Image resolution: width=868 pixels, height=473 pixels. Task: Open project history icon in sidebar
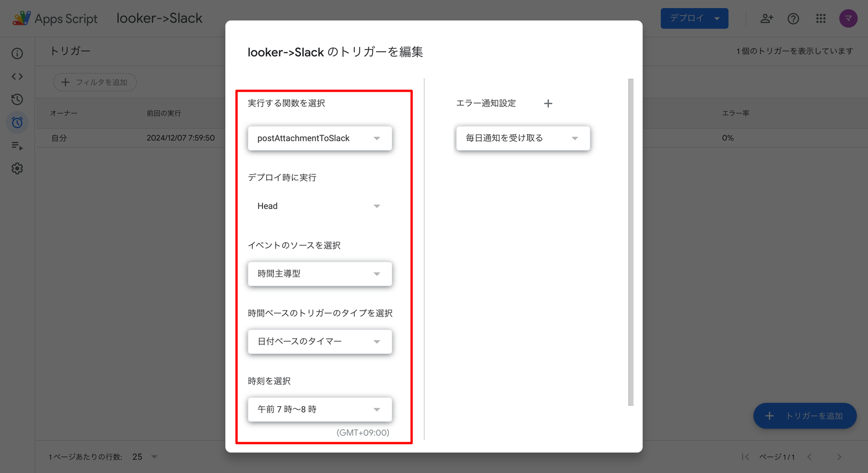click(x=17, y=99)
